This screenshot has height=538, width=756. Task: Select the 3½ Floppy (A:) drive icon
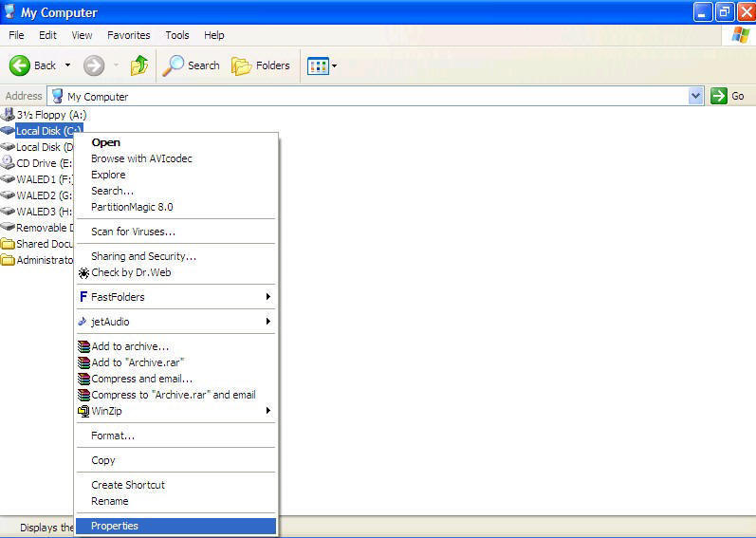coord(8,114)
